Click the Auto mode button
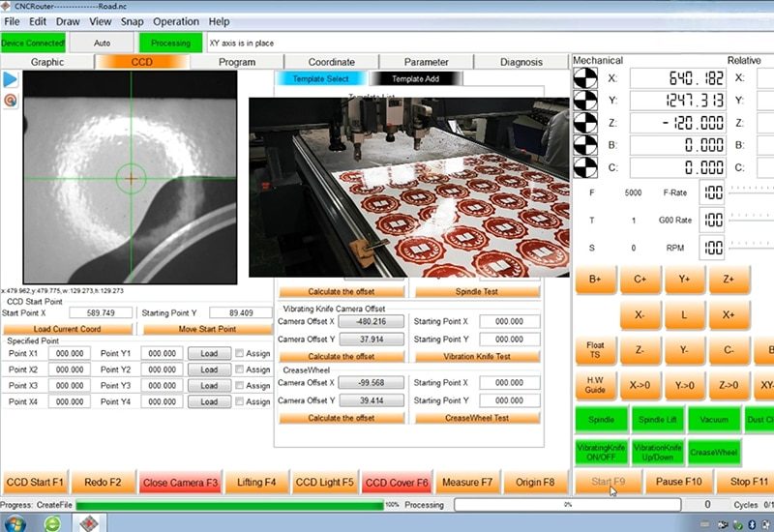Screen dimensions: 774x532 coord(102,43)
